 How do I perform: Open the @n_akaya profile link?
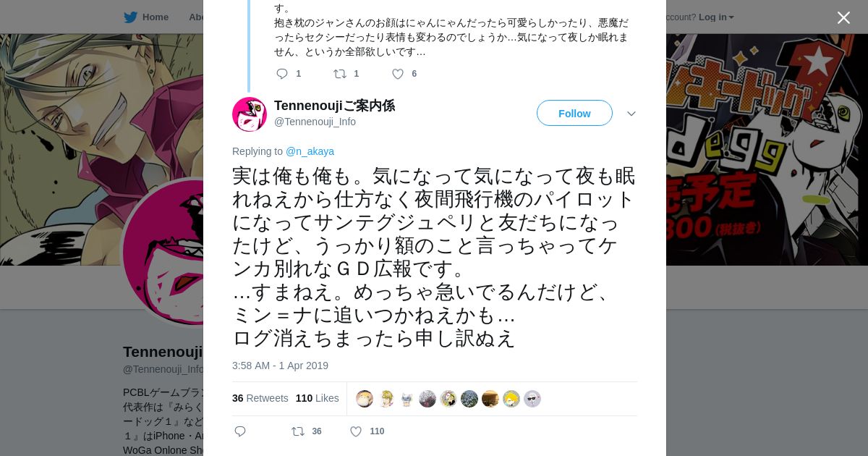[x=310, y=151]
